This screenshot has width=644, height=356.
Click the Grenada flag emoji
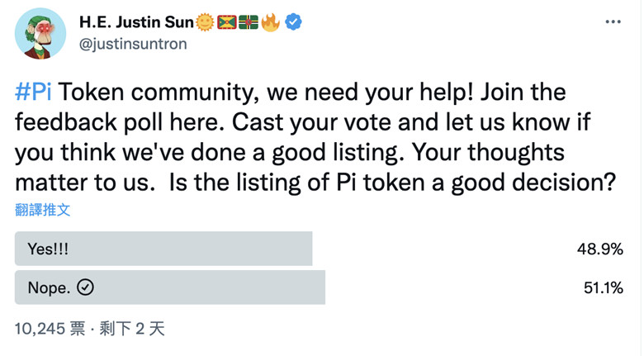(x=227, y=22)
